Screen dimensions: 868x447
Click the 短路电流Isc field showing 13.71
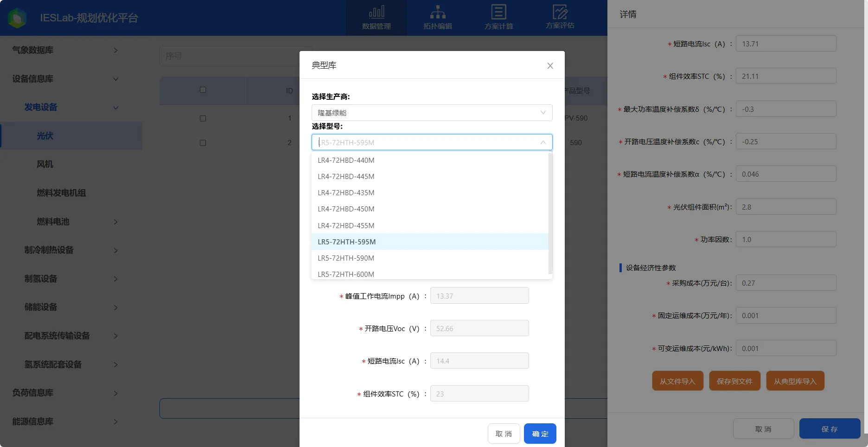tap(786, 44)
